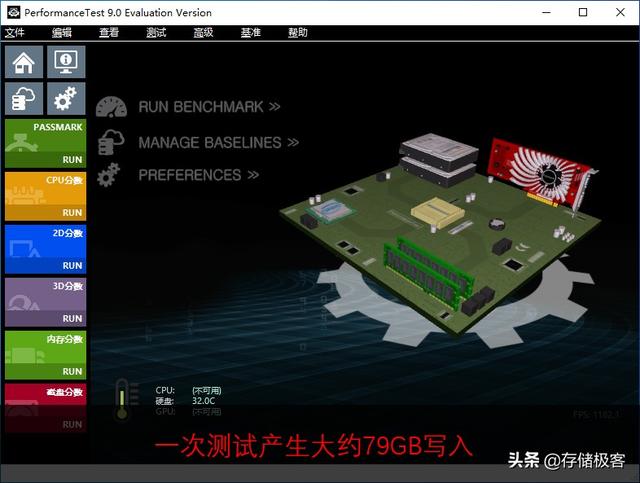
Task: Minimize the PerformanceTest window
Action: [546, 12]
